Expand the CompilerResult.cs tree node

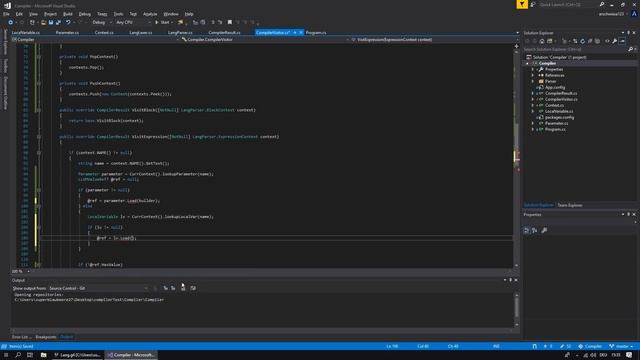pos(533,93)
